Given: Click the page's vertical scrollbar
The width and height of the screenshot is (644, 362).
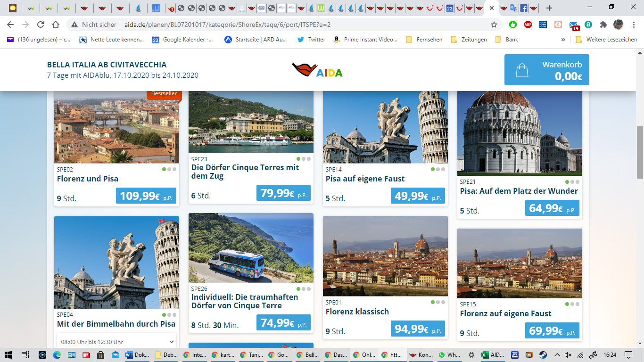Looking at the screenshot, I should 640,152.
